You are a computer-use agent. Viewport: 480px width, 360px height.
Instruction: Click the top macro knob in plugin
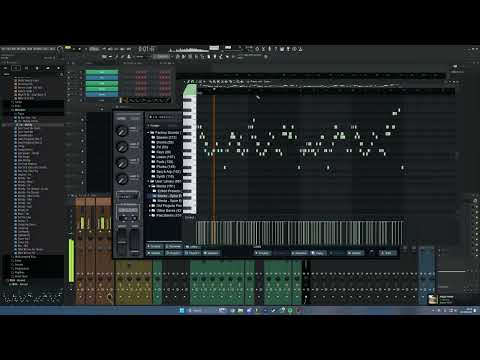(122, 131)
